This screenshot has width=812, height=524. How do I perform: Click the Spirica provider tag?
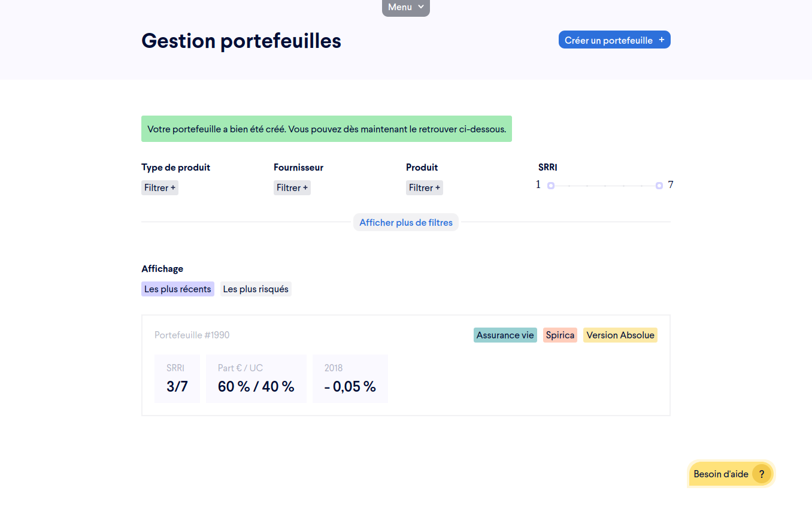[x=560, y=335]
